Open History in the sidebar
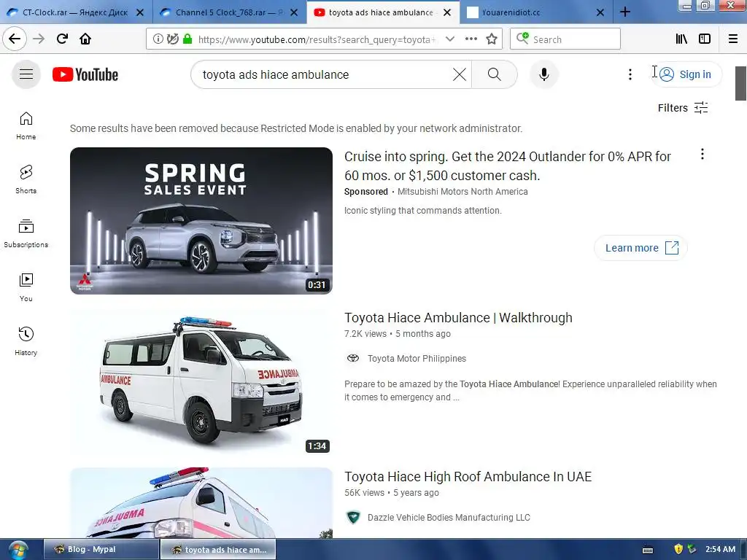The width and height of the screenshot is (747, 560). click(x=26, y=341)
